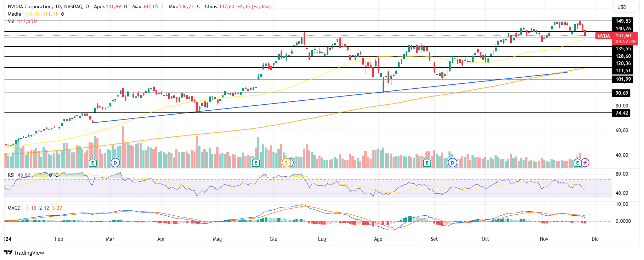This screenshot has width=644, height=260.
Task: Click the 111,51 price level label
Action: click(x=623, y=71)
